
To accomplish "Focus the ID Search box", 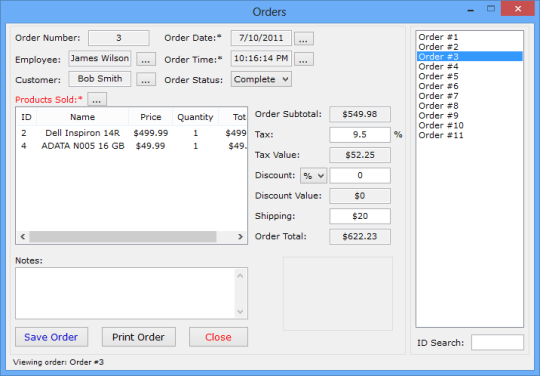I will [497, 342].
